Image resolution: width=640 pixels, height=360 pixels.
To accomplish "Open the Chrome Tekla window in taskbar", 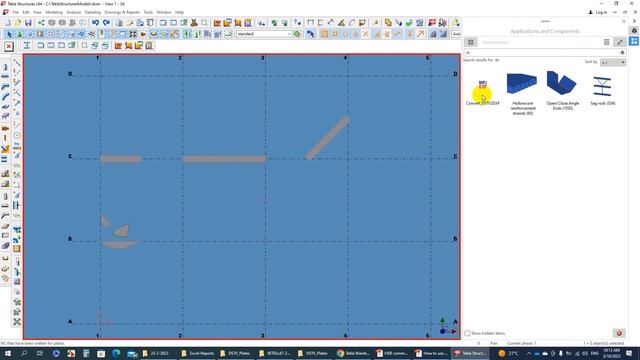I will [x=353, y=353].
